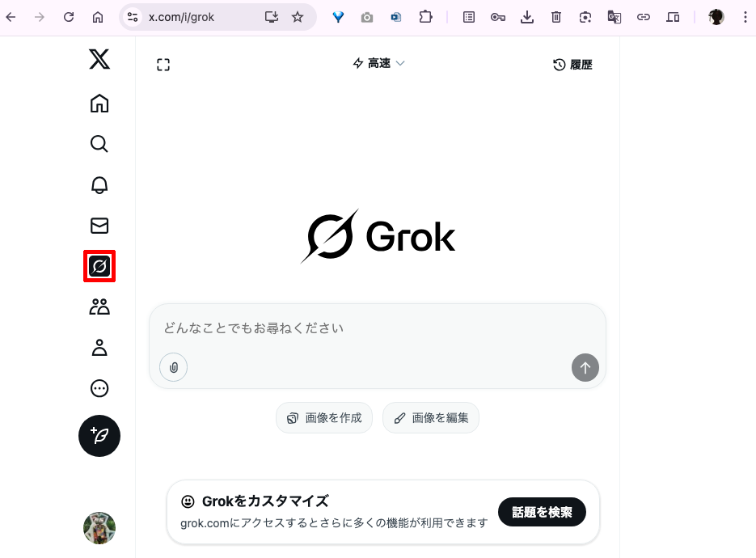Image resolution: width=756 pixels, height=558 pixels.
Task: Open Communities people icon in sidebar
Action: click(99, 306)
